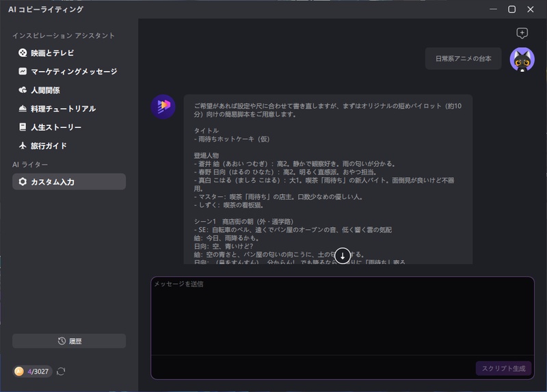Open the 履歴 history button
Image resolution: width=547 pixels, height=392 pixels.
[69, 341]
